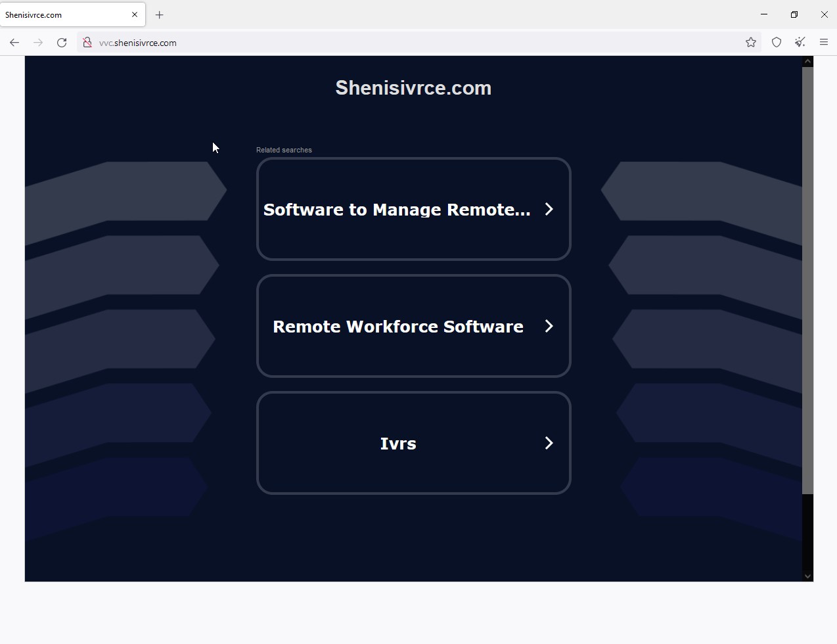Click the forward navigation arrow
The height and width of the screenshot is (644, 837).
click(x=38, y=43)
